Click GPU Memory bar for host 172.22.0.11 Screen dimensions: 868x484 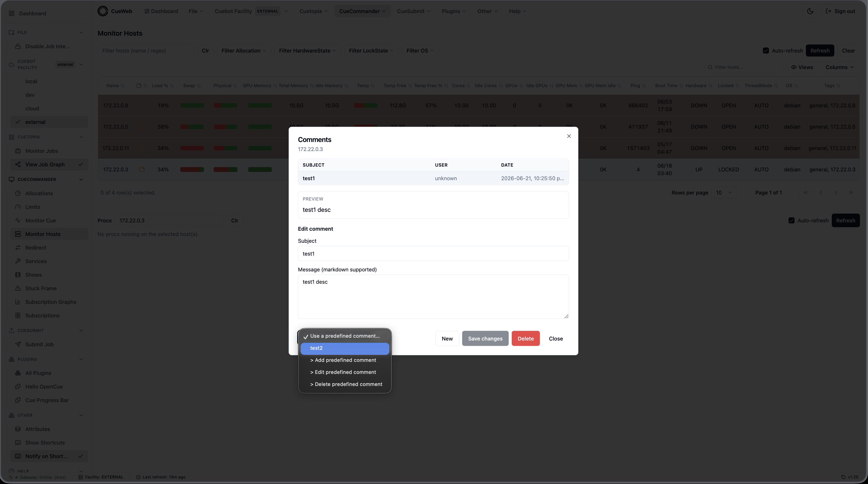click(260, 148)
